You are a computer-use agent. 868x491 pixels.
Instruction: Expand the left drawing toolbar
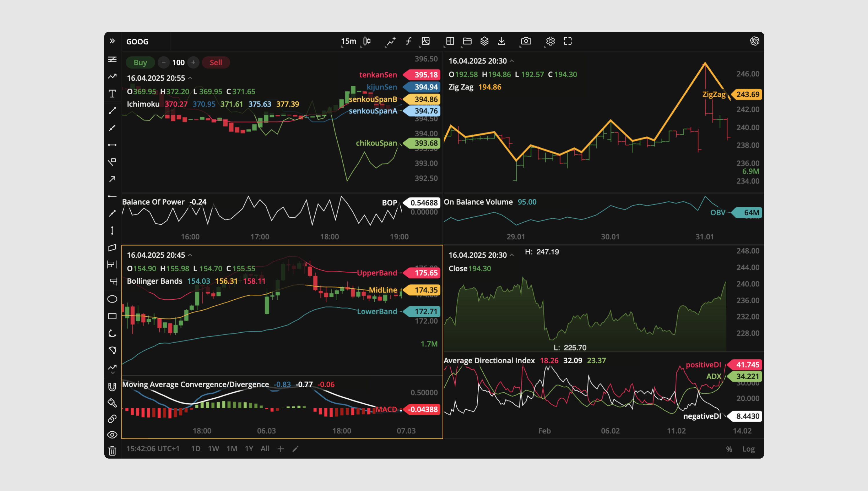coord(112,41)
